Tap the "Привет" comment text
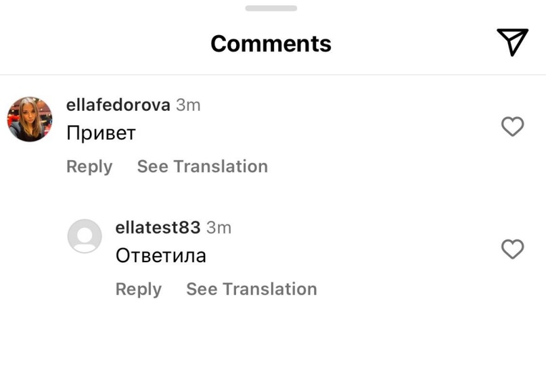546x392 pixels. 101,133
